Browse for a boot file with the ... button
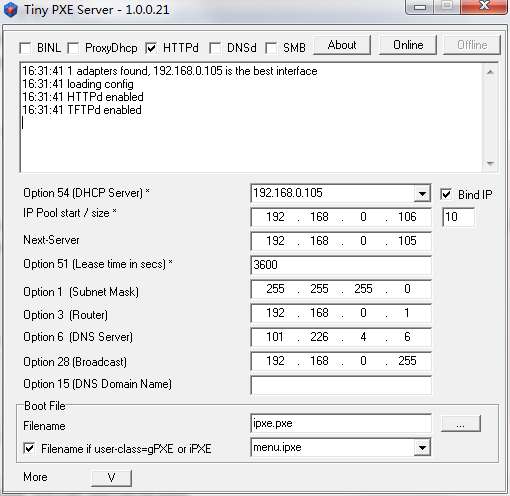The width and height of the screenshot is (510, 496). coord(461,424)
